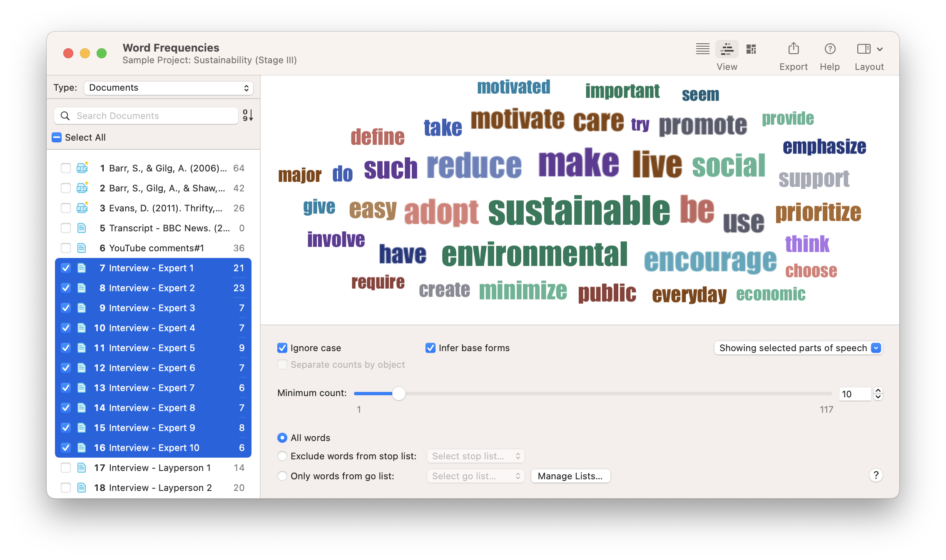Click the Minimum count slider handle
The width and height of the screenshot is (946, 560).
point(398,394)
